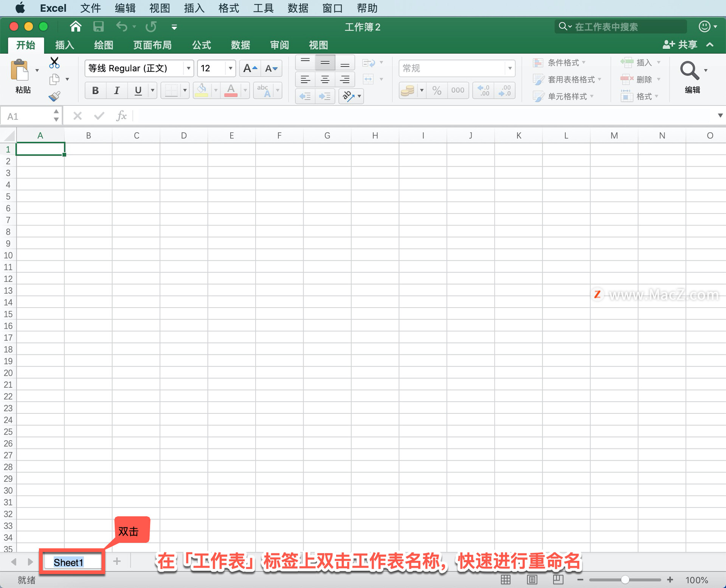726x588 pixels.
Task: Click the center text alignment icon
Action: coord(325,79)
